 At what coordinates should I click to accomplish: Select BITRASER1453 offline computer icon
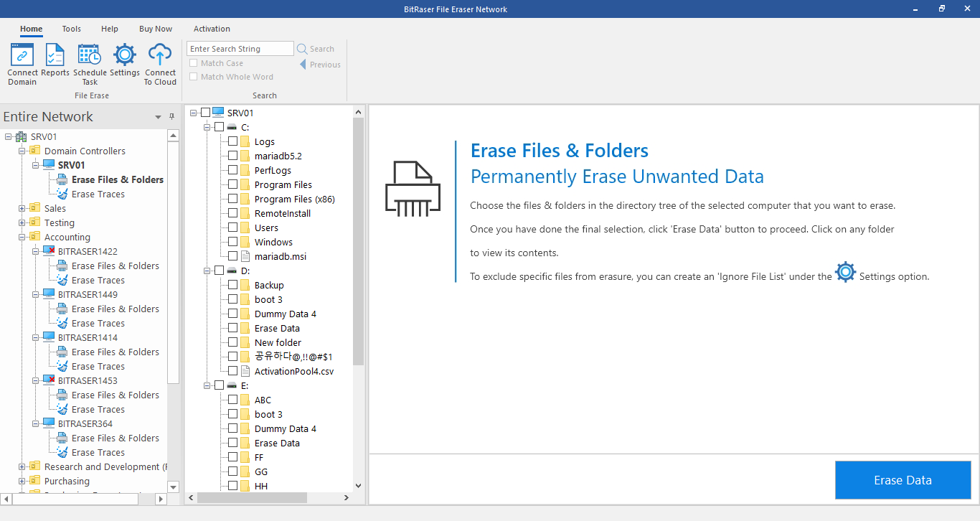(49, 380)
